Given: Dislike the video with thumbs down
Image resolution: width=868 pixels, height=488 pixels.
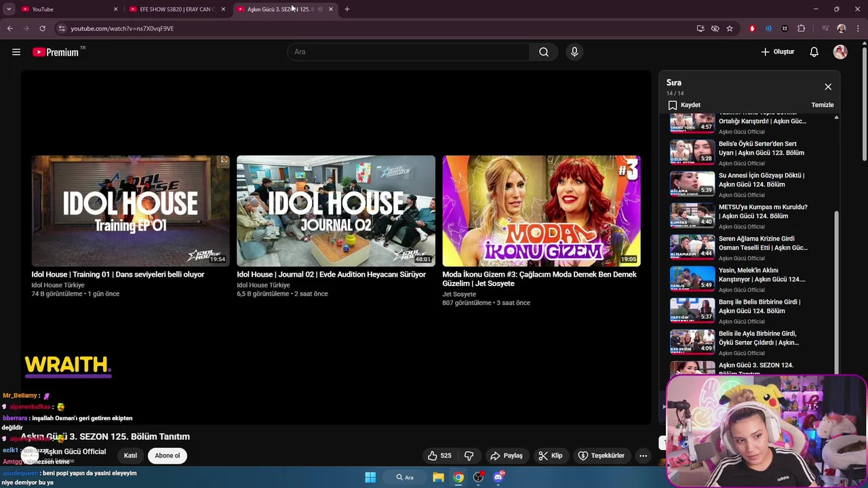Looking at the screenshot, I should click(469, 455).
